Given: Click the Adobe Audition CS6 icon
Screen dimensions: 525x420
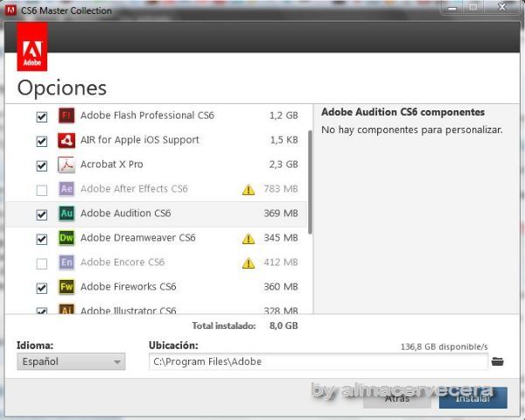Looking at the screenshot, I should (66, 213).
